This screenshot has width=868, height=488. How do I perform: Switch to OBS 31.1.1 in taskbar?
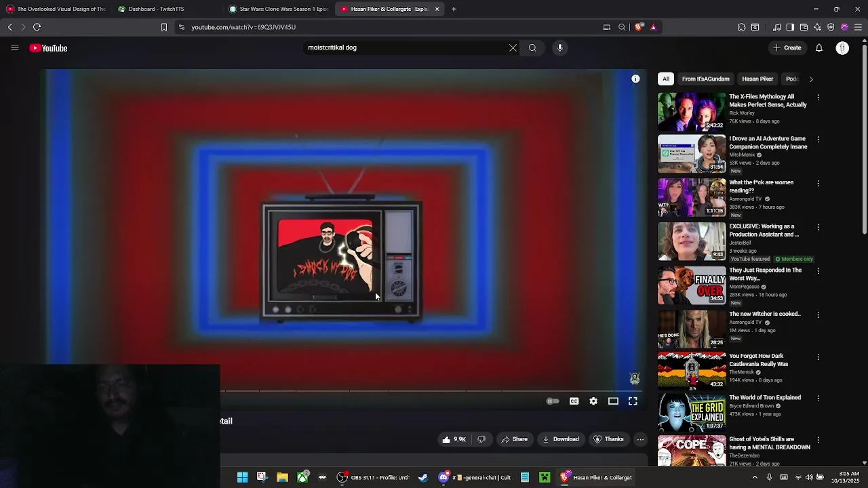374,477
